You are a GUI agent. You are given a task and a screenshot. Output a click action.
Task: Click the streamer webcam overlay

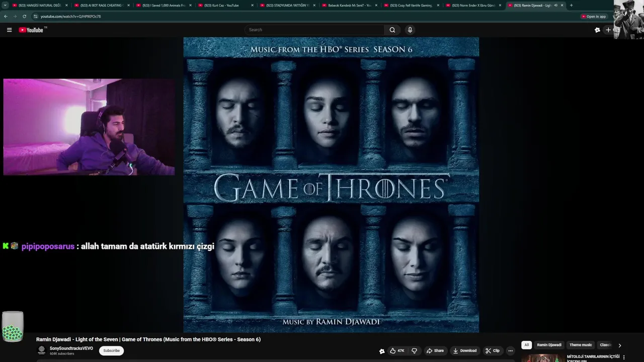click(x=89, y=127)
